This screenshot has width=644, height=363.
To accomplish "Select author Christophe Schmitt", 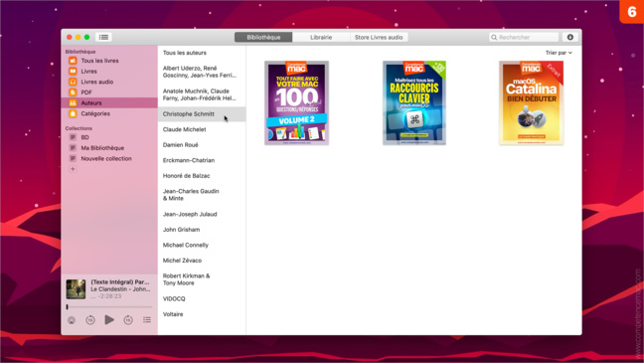I will coord(202,114).
